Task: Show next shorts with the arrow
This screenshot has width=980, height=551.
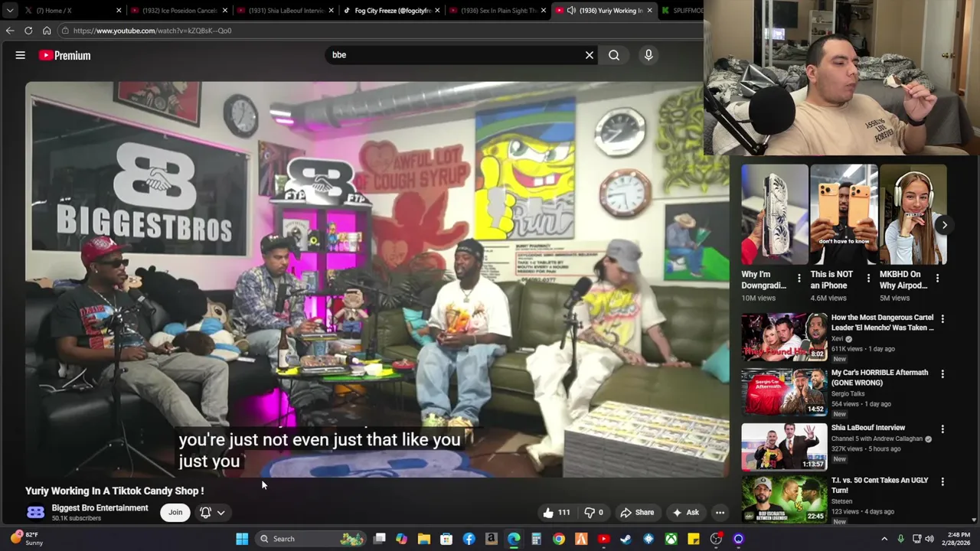Action: coord(944,225)
